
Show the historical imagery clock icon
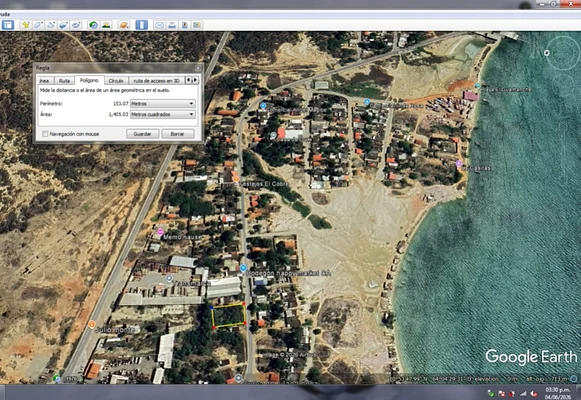point(93,25)
